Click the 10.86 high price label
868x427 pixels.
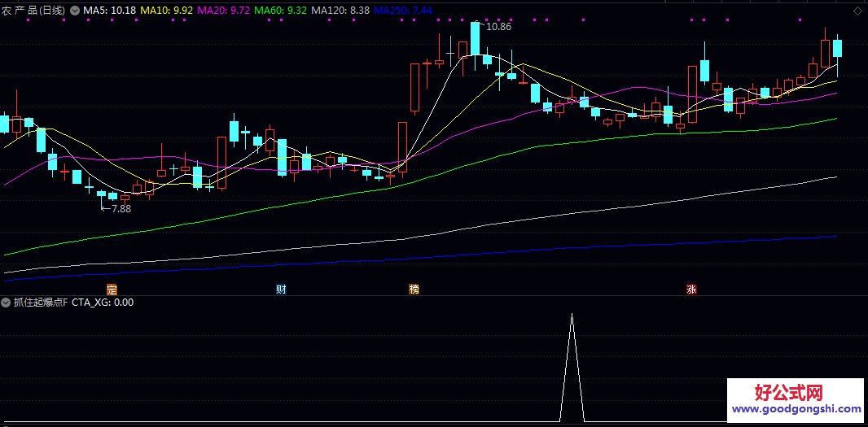pos(498,27)
